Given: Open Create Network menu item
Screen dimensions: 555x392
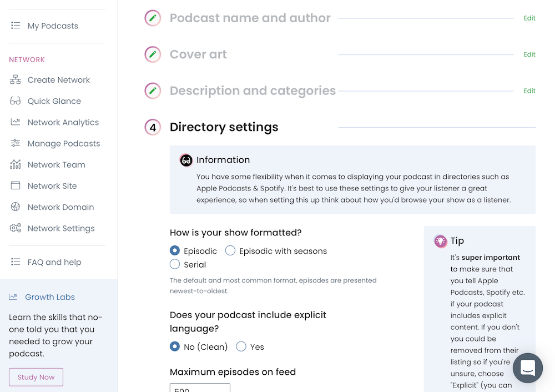Looking at the screenshot, I should click(x=59, y=79).
